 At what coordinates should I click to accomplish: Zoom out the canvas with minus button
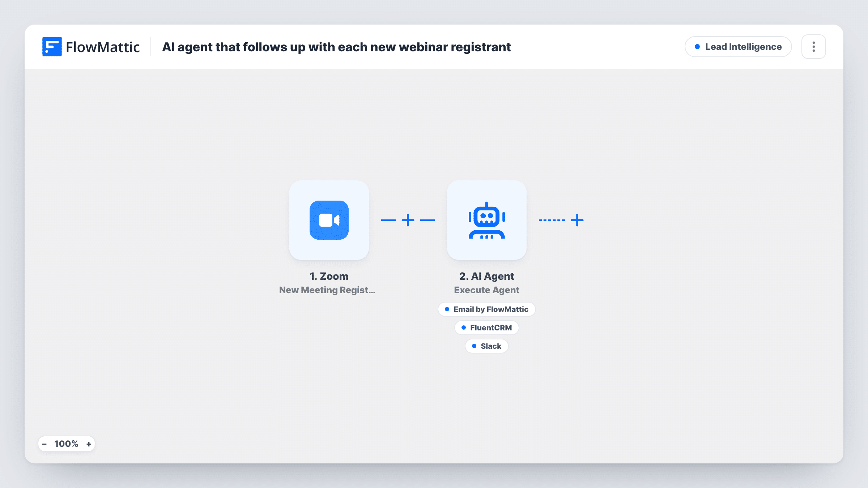(44, 444)
